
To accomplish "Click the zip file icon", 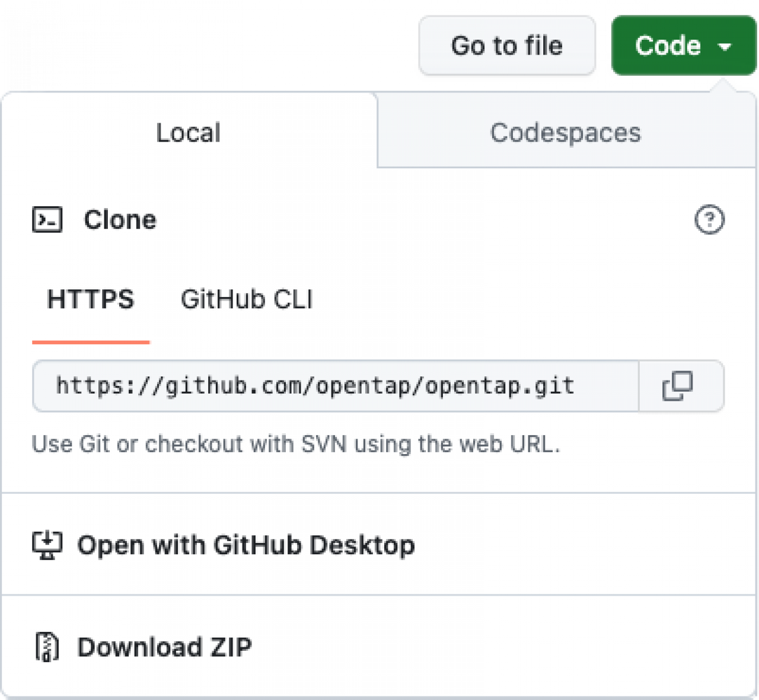I will 47,647.
